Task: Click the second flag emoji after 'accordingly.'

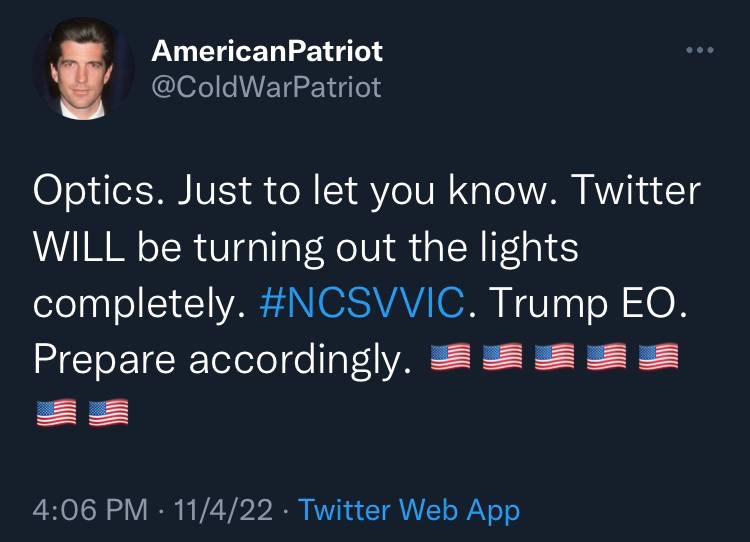Action: [502, 357]
